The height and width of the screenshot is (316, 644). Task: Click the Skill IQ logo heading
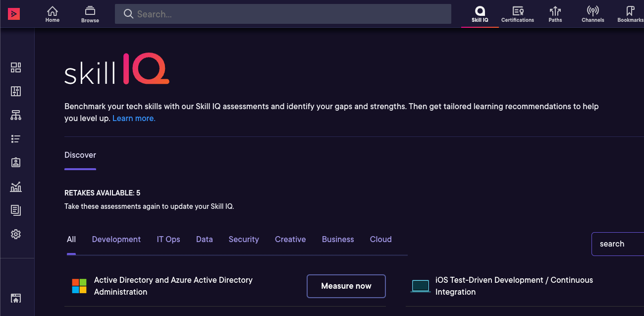click(117, 69)
